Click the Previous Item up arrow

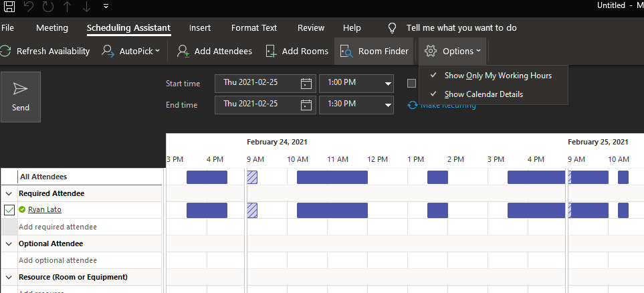point(67,6)
